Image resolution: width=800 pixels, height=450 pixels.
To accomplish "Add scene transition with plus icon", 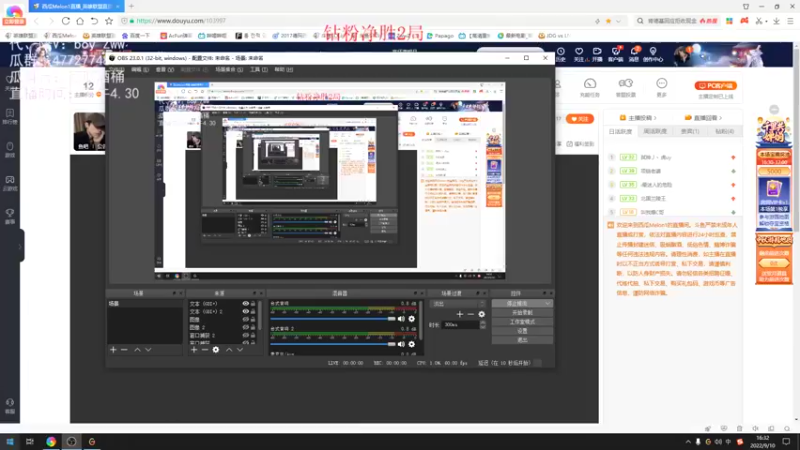I will click(x=460, y=314).
